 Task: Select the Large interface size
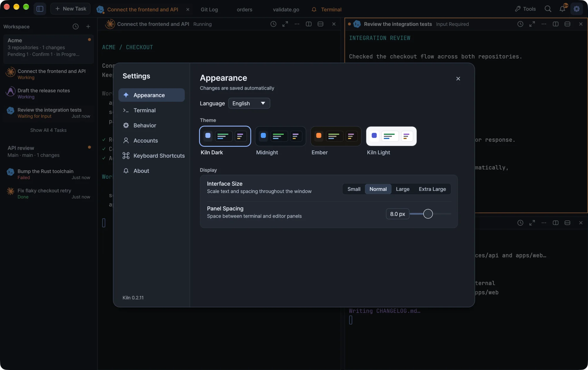click(403, 189)
